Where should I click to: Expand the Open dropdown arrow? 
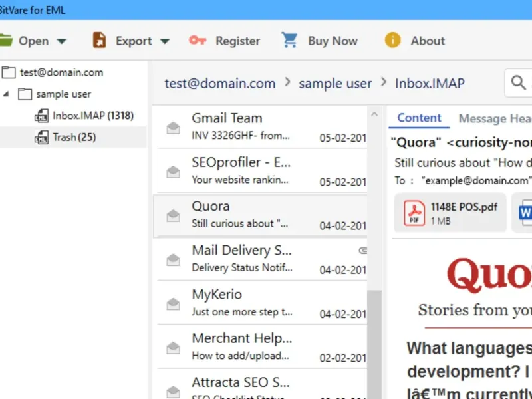click(61, 41)
